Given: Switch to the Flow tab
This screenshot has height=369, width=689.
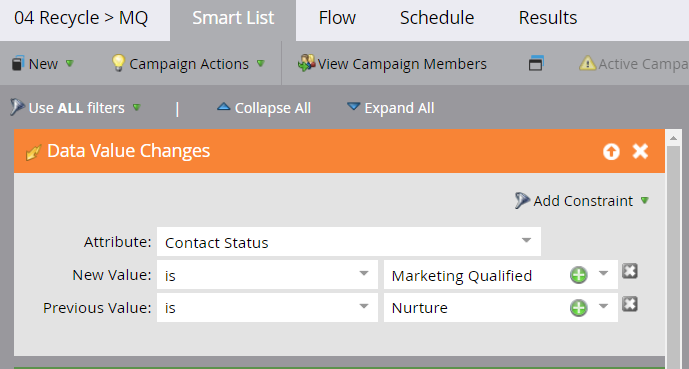Looking at the screenshot, I should click(337, 18).
